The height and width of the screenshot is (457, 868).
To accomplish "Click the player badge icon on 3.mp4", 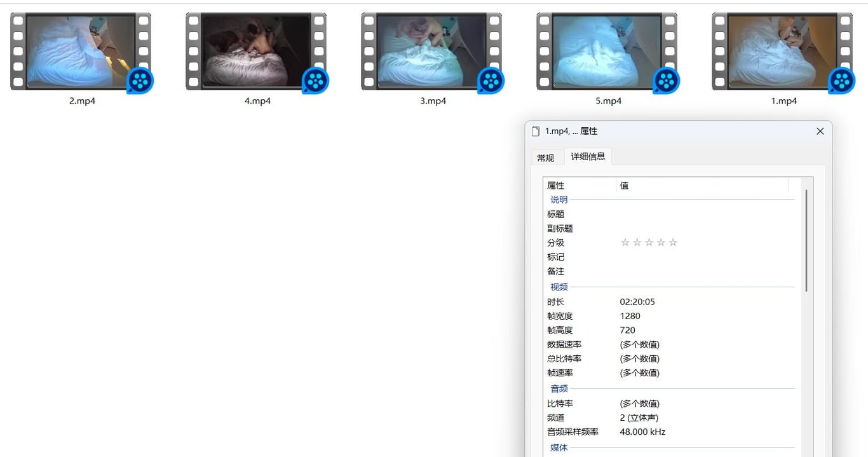I will [491, 80].
